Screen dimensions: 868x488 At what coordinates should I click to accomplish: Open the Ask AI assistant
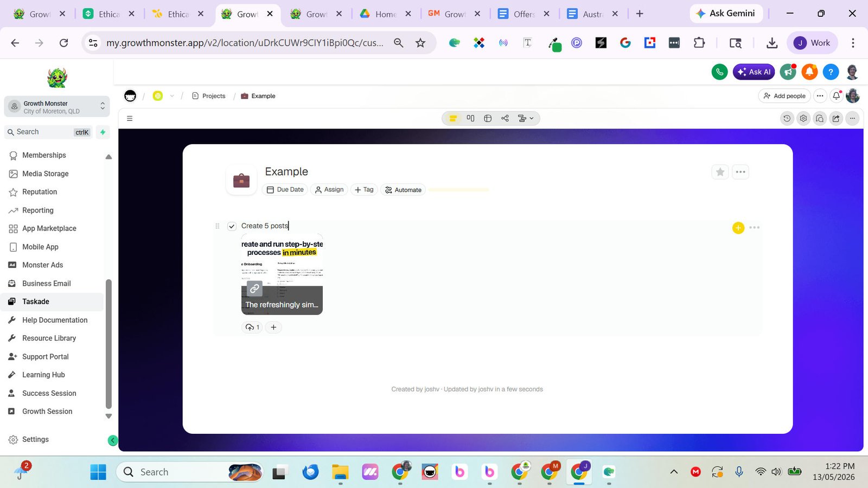point(754,72)
